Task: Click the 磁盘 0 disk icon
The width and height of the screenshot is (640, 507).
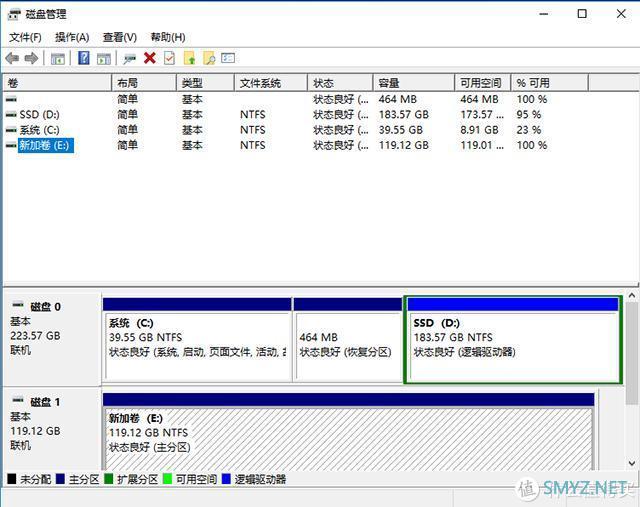Action: tap(18, 305)
